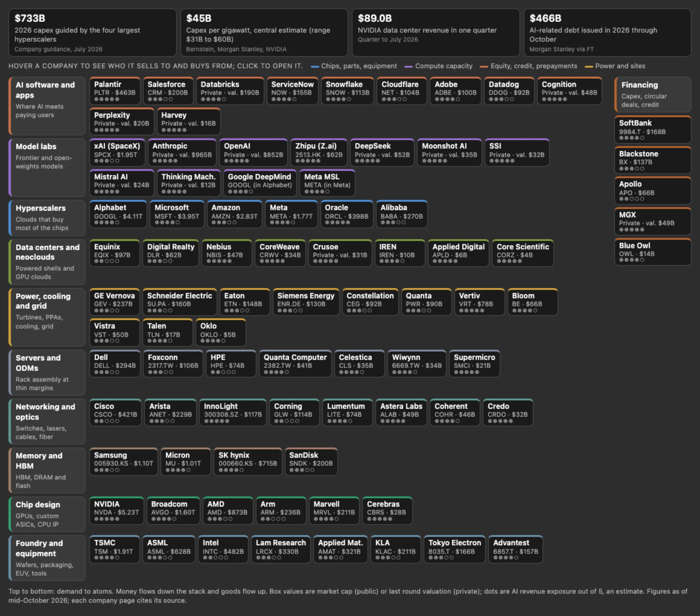
Task: Select the Chip design category label
Action: (47, 514)
